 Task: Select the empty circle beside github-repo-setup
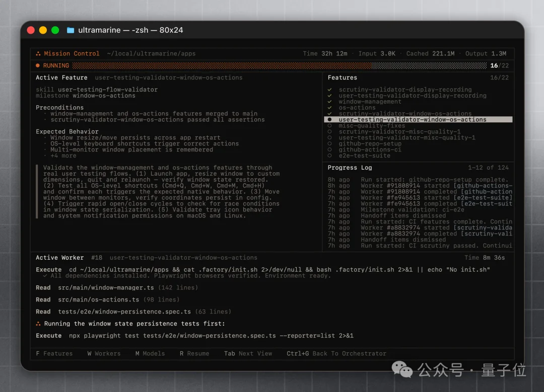click(x=329, y=143)
